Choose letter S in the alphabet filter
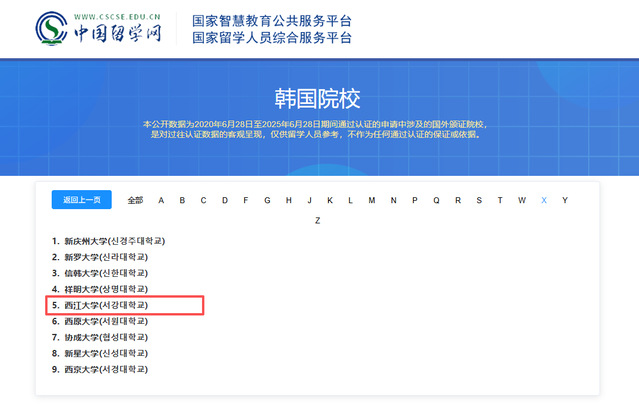 pos(479,200)
